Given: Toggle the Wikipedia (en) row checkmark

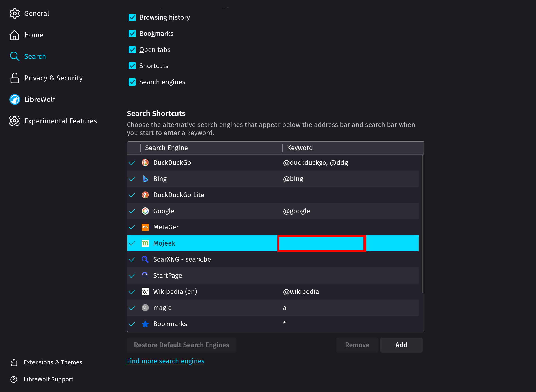Looking at the screenshot, I should pyautogui.click(x=132, y=292).
